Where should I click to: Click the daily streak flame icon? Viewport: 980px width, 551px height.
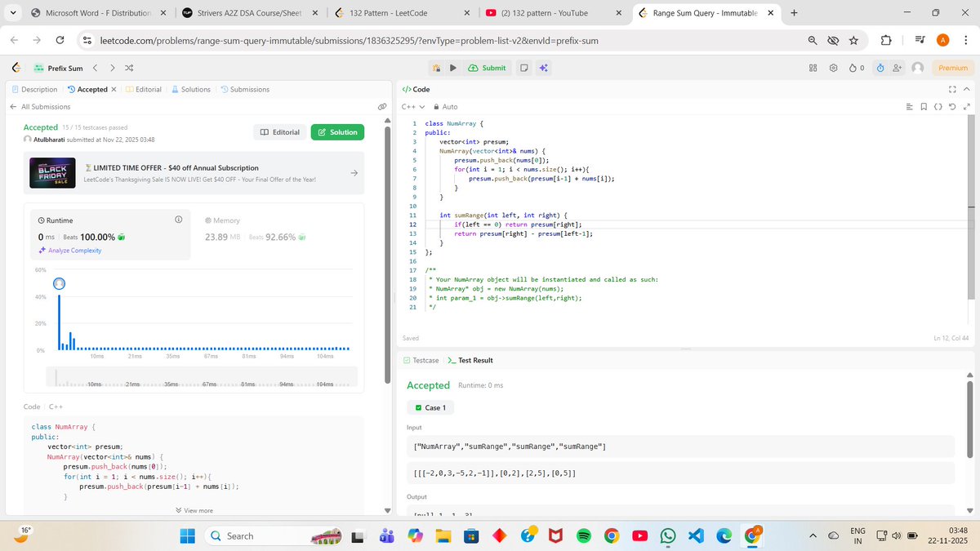[x=853, y=67]
